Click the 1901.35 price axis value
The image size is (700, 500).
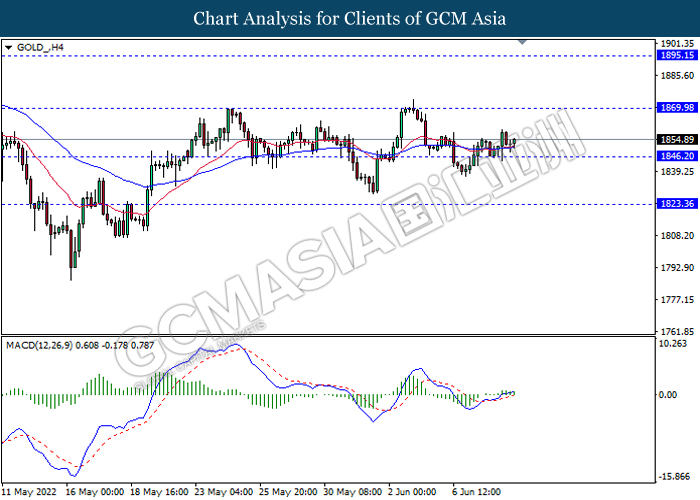[x=677, y=43]
